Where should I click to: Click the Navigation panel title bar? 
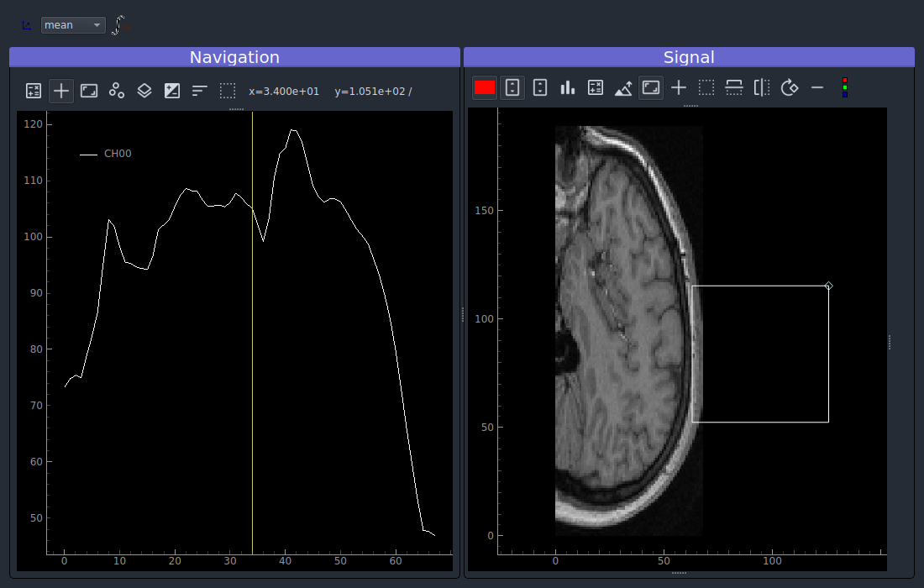click(234, 57)
